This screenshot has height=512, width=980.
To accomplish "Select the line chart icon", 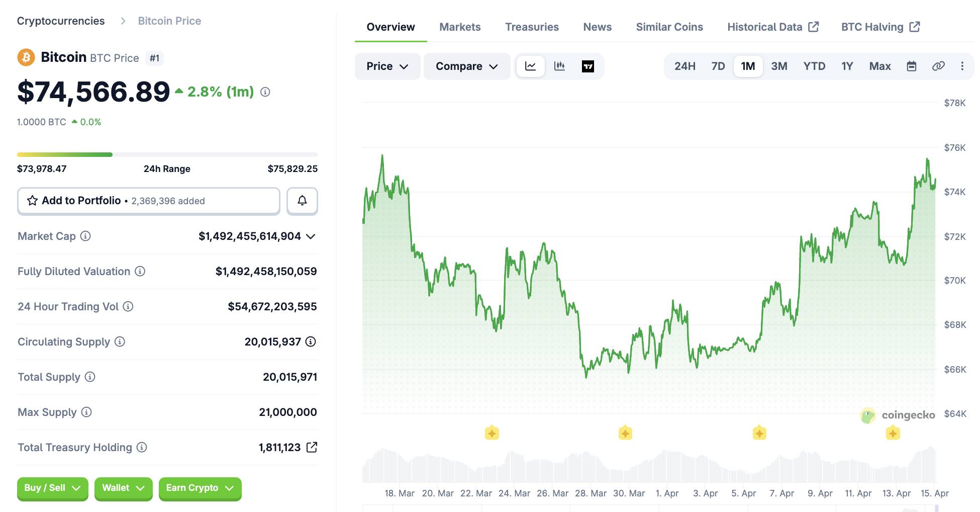I will [530, 66].
